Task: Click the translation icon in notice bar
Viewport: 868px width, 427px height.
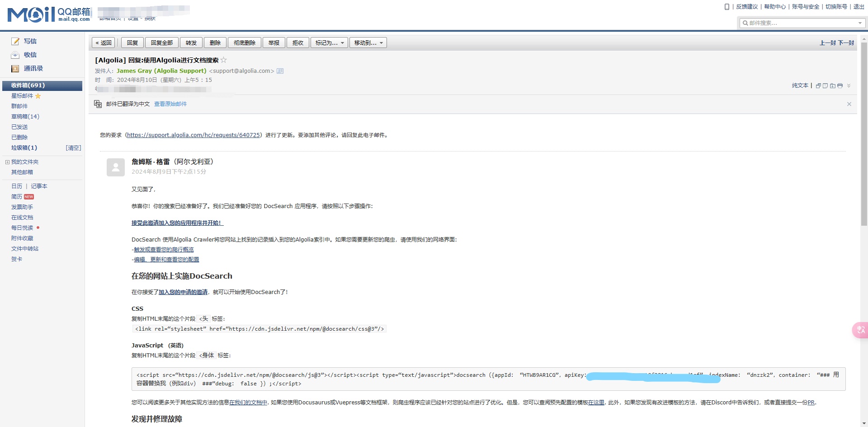Action: (98, 104)
